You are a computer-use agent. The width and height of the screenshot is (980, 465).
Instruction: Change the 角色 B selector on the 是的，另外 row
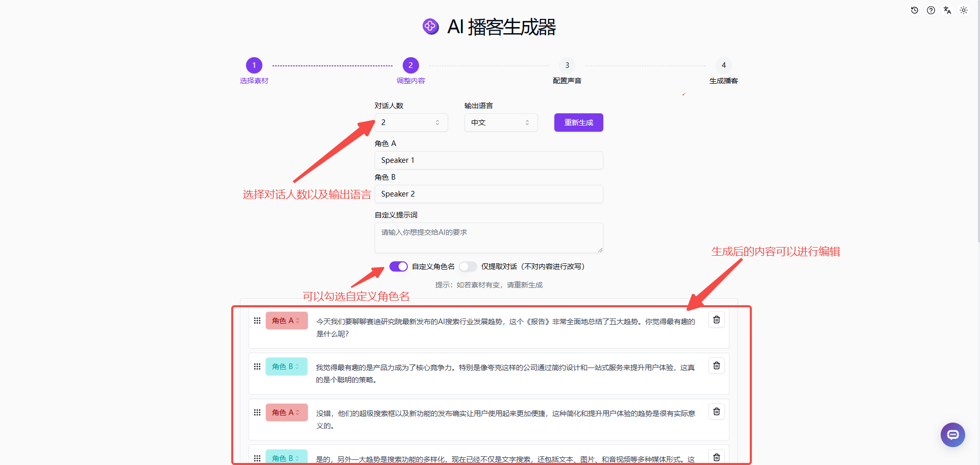[286, 457]
